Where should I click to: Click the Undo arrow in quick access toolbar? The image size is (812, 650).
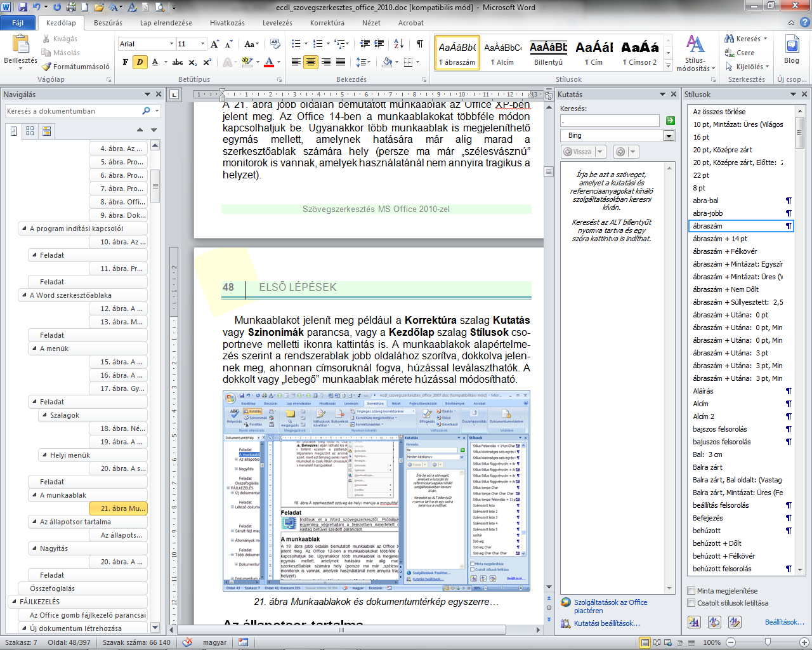(x=37, y=8)
